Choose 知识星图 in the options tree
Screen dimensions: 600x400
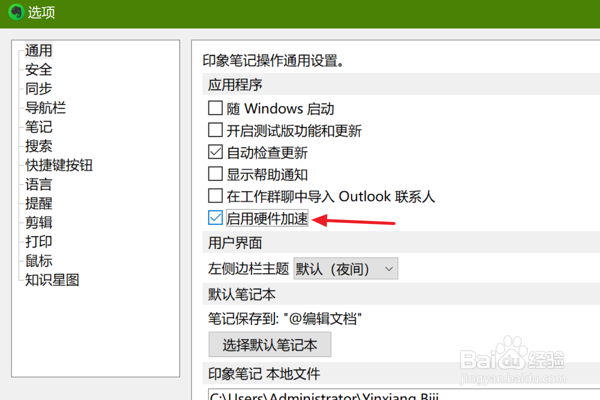click(52, 280)
